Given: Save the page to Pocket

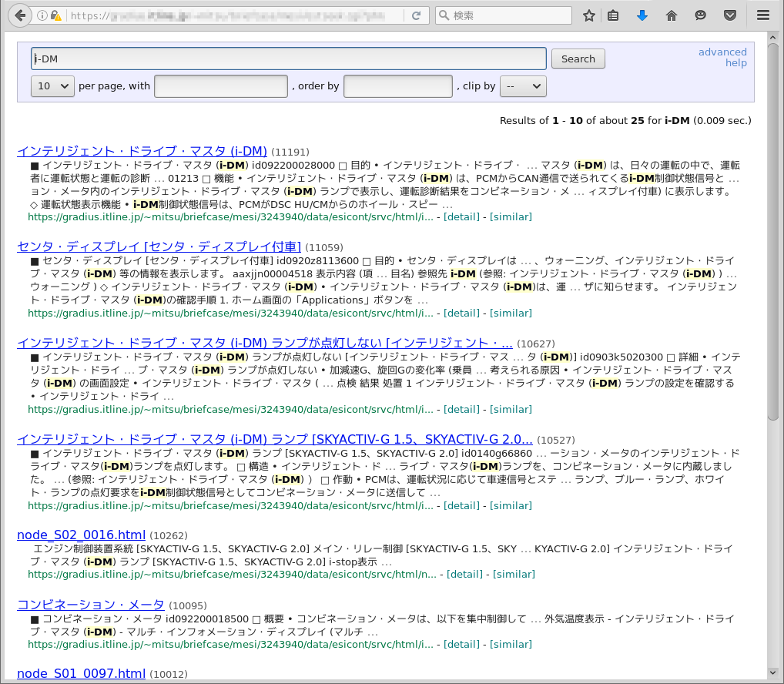Looking at the screenshot, I should 729,15.
